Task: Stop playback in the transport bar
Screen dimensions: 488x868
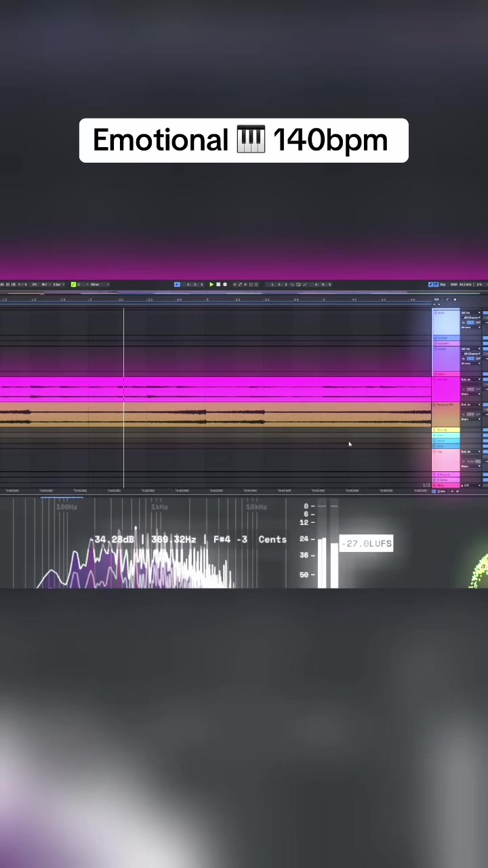Action: (x=218, y=284)
